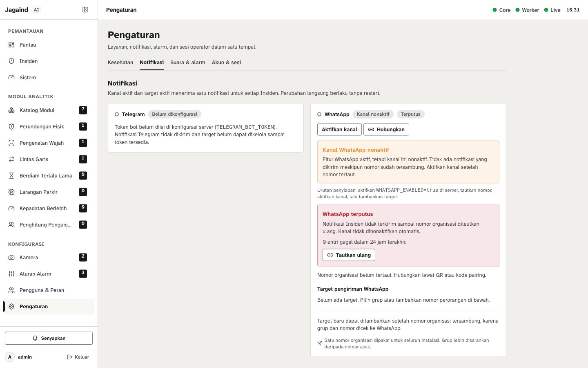Log out using the Keluar link
Screen dimensions: 588x368
click(x=78, y=357)
